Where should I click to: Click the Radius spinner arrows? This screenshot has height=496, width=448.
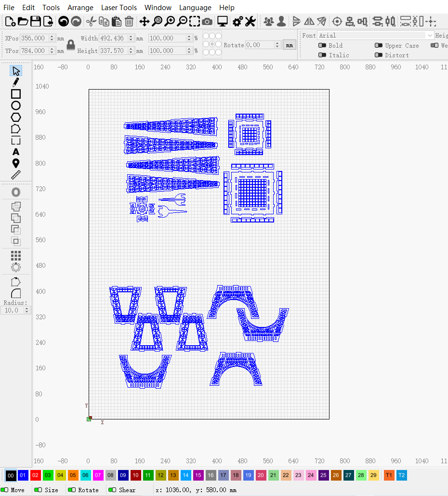tap(27, 310)
